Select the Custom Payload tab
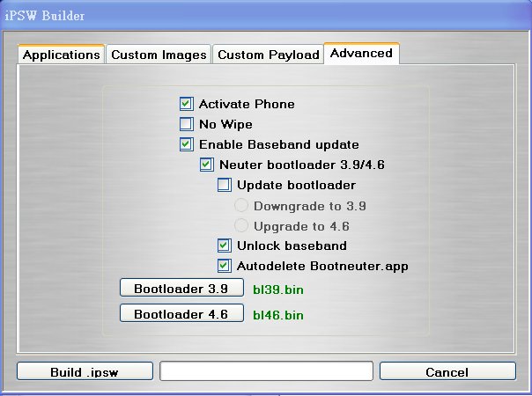Image resolution: width=532 pixels, height=396 pixels. [x=268, y=55]
